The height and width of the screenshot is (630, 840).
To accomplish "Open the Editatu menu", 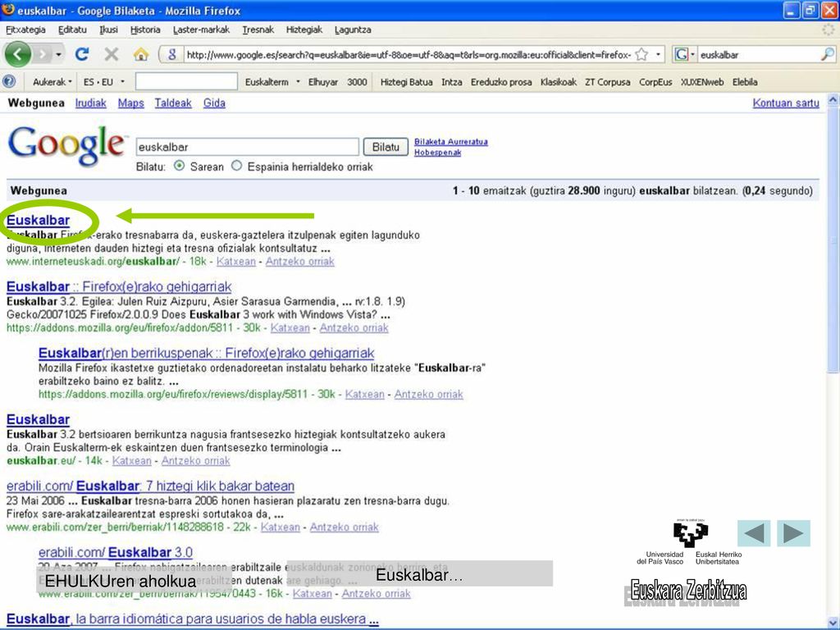I will coord(72,30).
